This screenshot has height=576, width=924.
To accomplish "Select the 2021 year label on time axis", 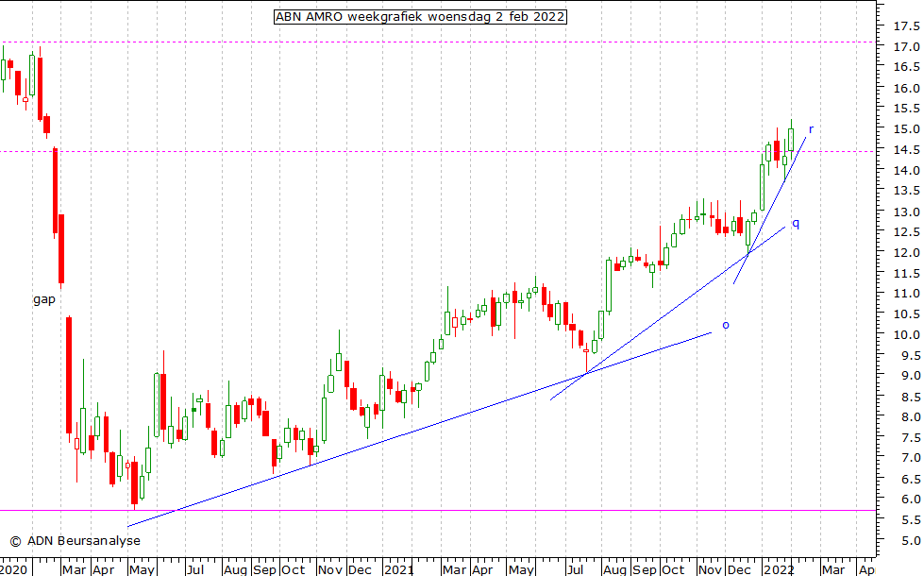I will [398, 569].
